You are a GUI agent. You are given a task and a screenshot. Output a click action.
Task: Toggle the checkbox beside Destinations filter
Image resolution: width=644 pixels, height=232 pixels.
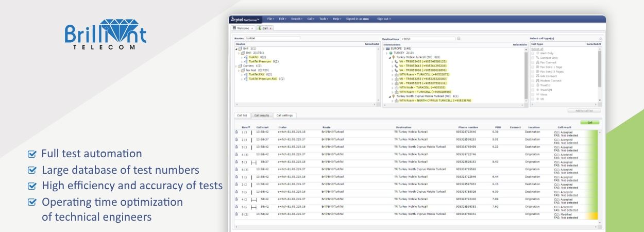[x=459, y=39]
